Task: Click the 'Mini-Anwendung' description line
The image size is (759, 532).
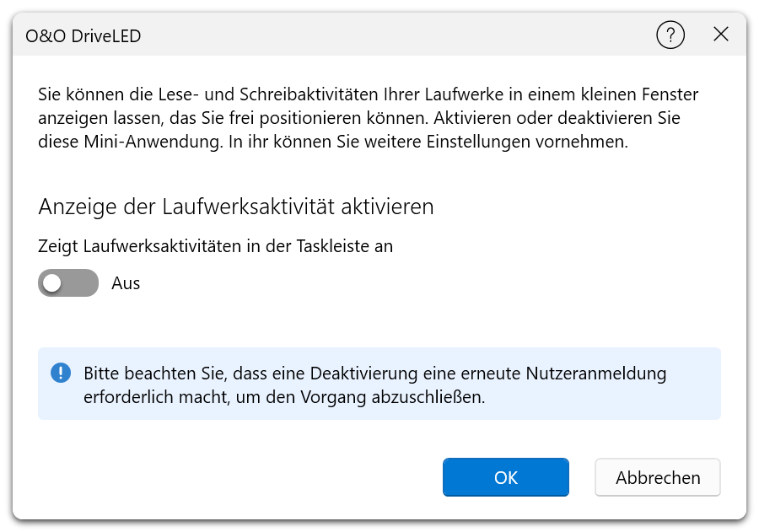Action: [333, 142]
